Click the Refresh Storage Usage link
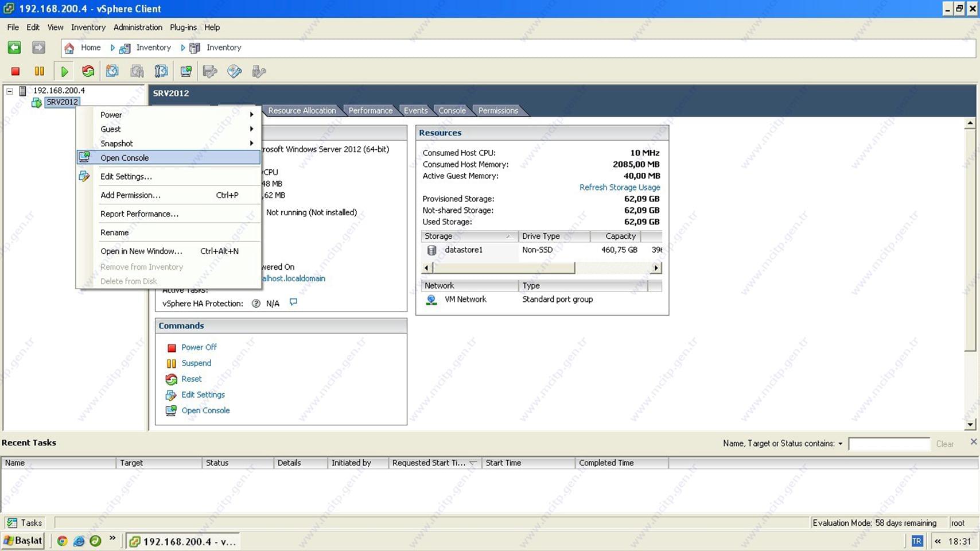This screenshot has width=980, height=551. [x=620, y=187]
